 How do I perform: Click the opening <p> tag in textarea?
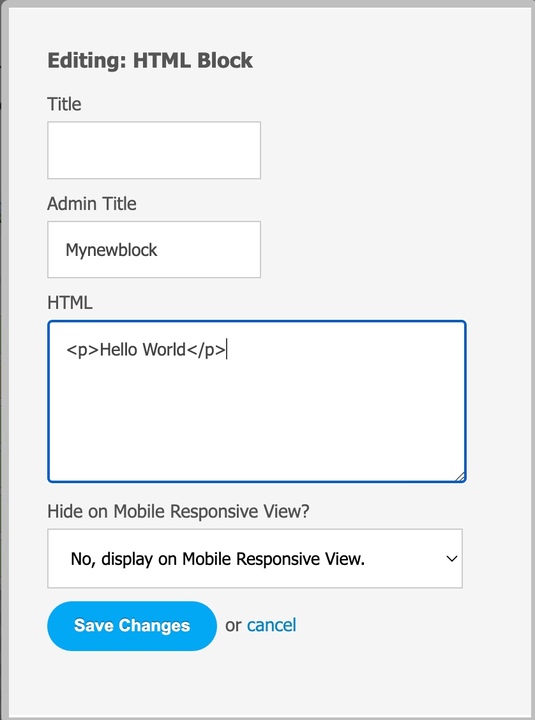click(x=83, y=350)
